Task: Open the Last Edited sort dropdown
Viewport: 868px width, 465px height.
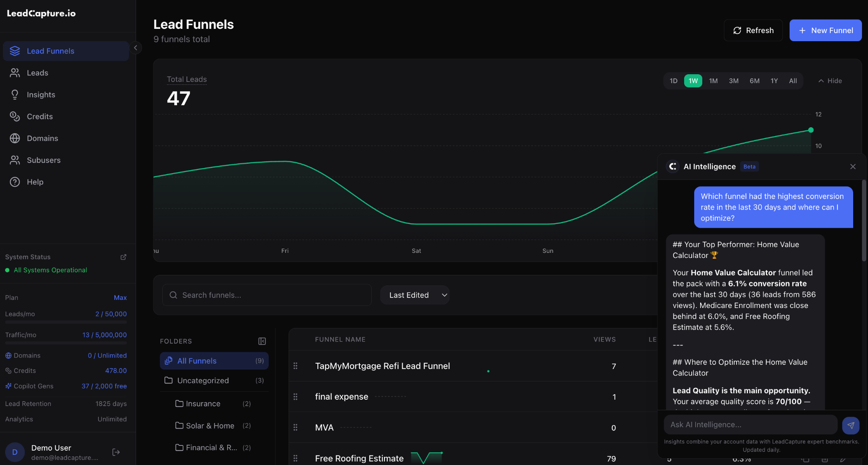Action: [415, 295]
